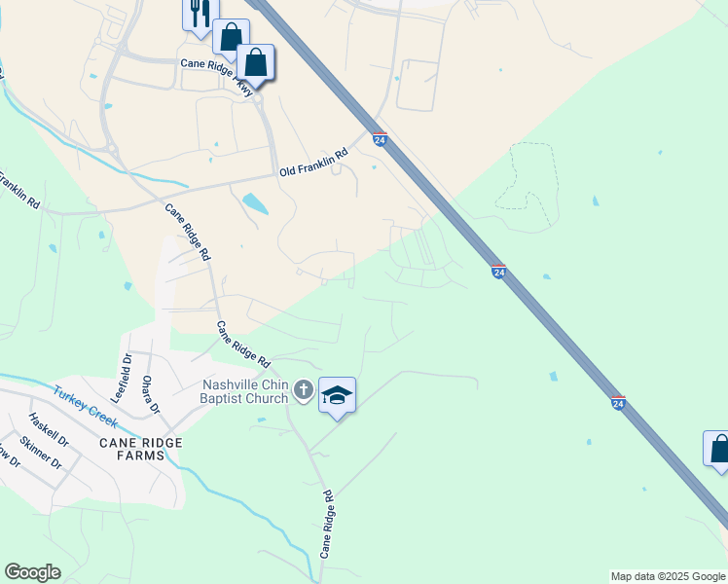Open the shopping pin on Cane Ridge Pkwy
Image resolution: width=728 pixels, height=584 pixels.
tap(255, 62)
